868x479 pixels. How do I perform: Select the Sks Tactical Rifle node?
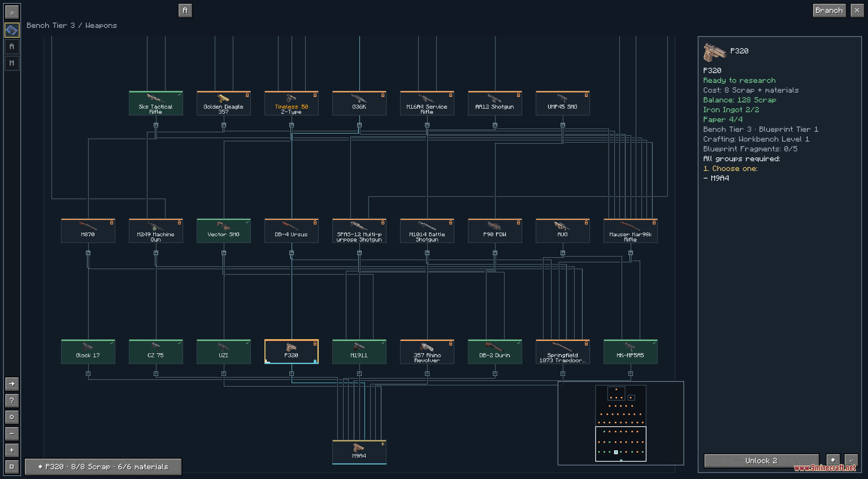tap(156, 103)
